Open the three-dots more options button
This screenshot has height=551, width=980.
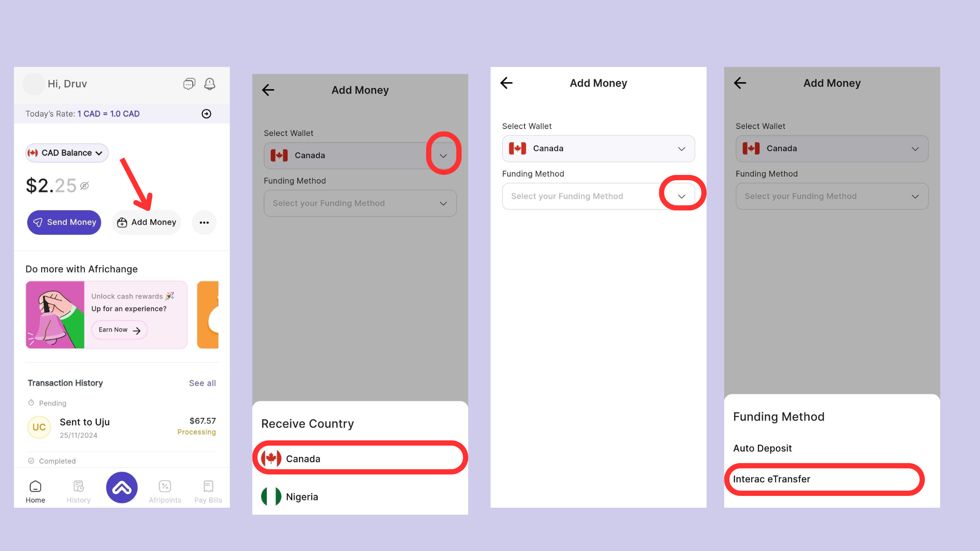tap(204, 223)
